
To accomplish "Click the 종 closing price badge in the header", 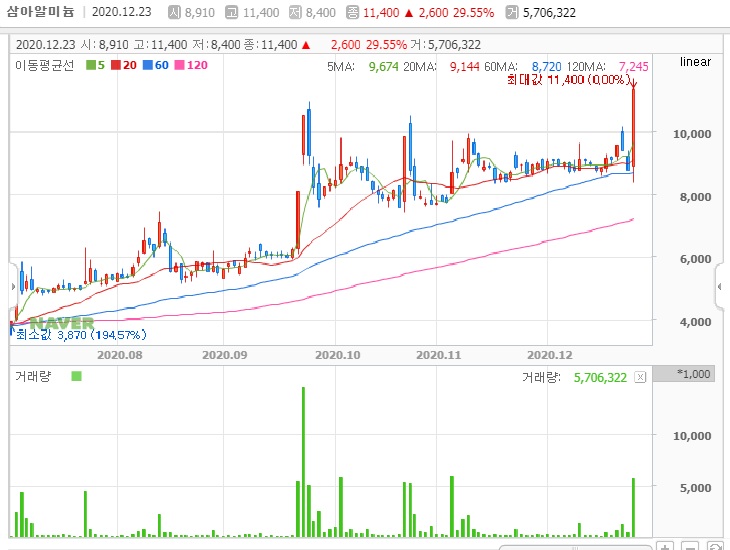I will pos(352,12).
